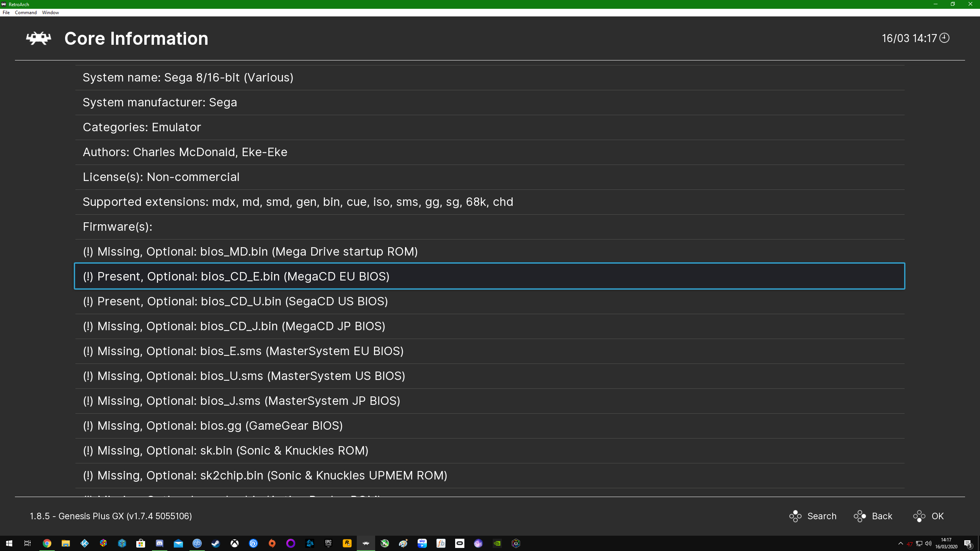The width and height of the screenshot is (980, 551).
Task: Select the bios_MD.bin firmware entry
Action: (x=490, y=252)
